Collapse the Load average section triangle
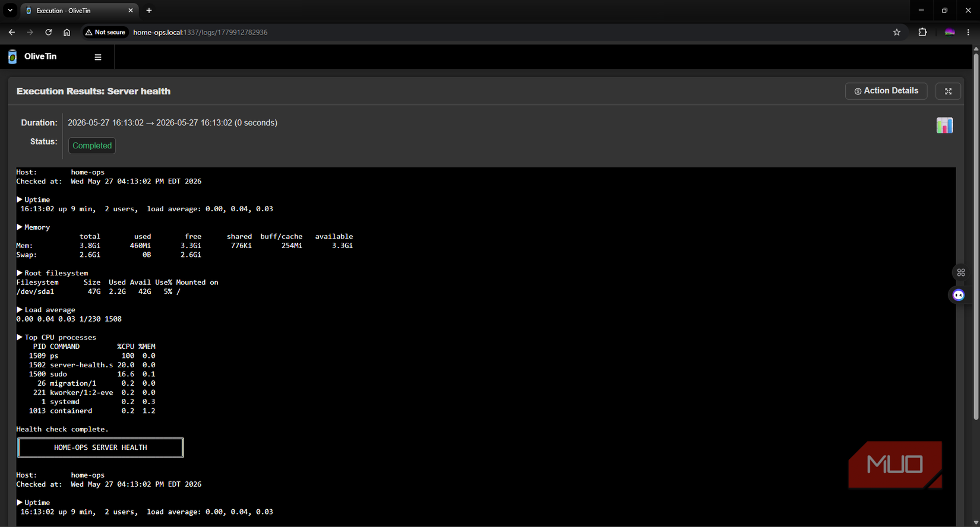Viewport: 980px width, 527px height. [x=20, y=310]
